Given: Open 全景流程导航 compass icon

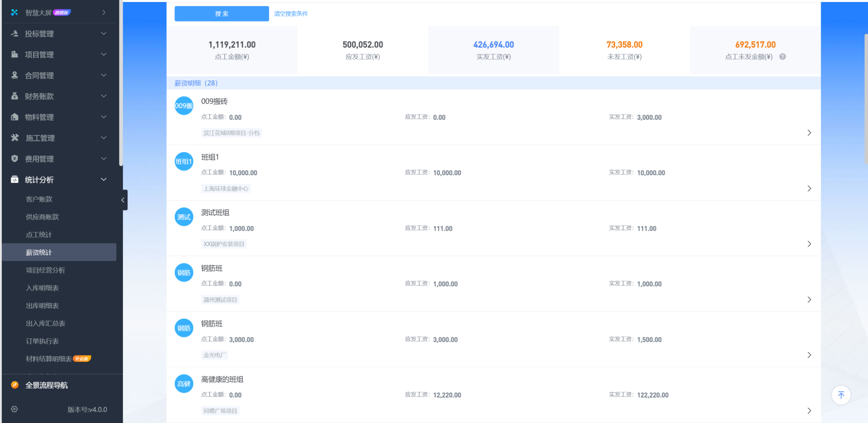Looking at the screenshot, I should [15, 385].
